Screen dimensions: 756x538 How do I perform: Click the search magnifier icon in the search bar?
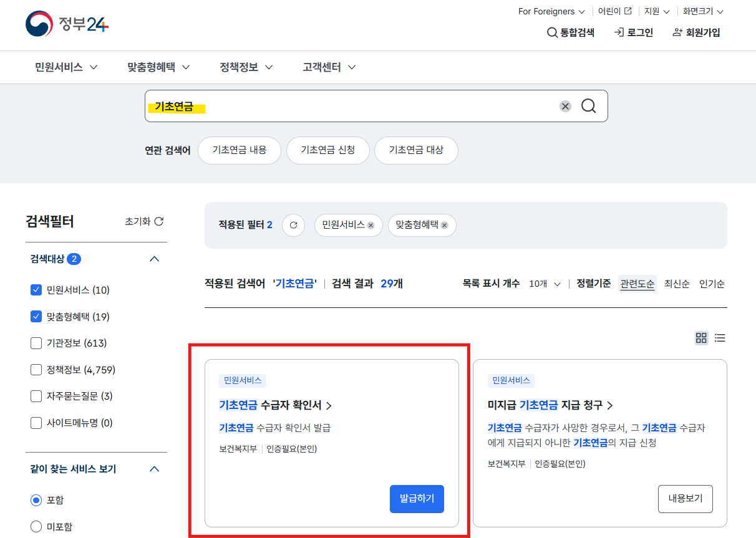pos(588,106)
